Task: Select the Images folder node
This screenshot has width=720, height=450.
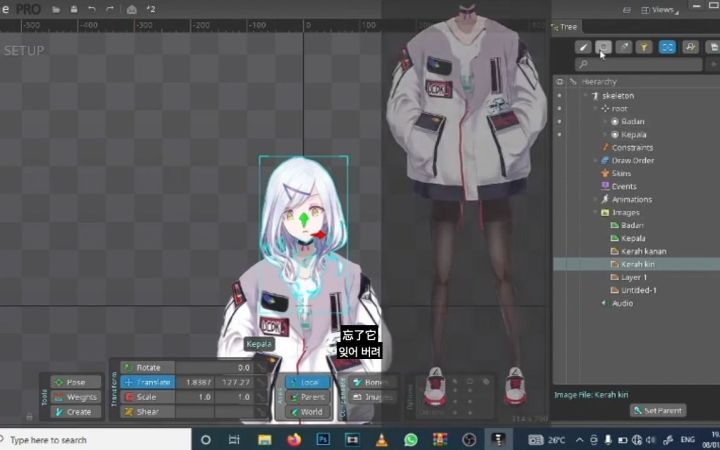Action: click(x=625, y=212)
